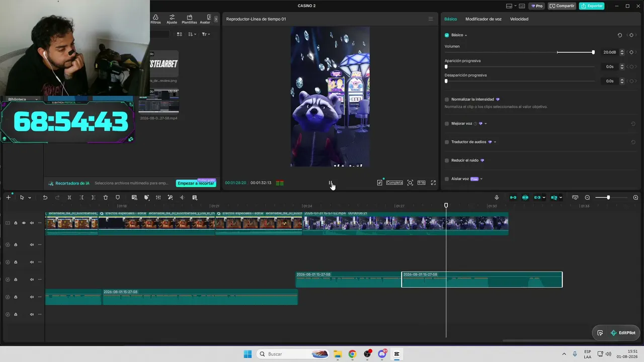Click the volume value stepper arrows

click(x=622, y=52)
